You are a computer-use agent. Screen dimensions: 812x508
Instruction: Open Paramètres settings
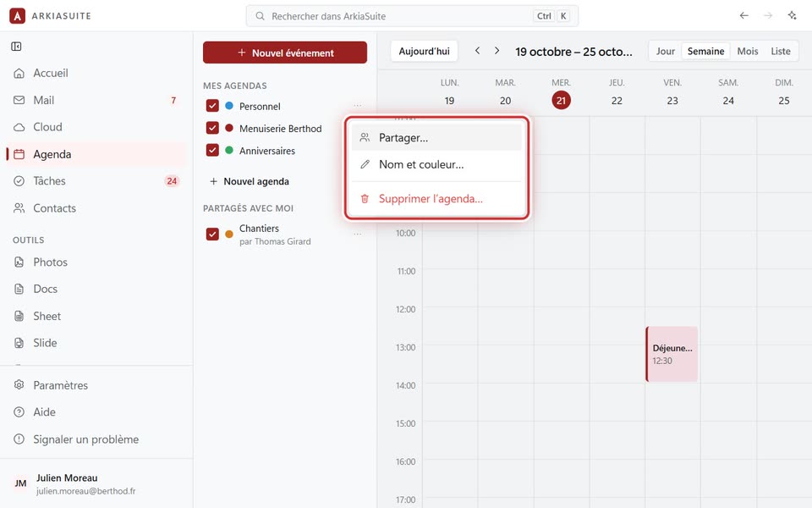(96, 385)
